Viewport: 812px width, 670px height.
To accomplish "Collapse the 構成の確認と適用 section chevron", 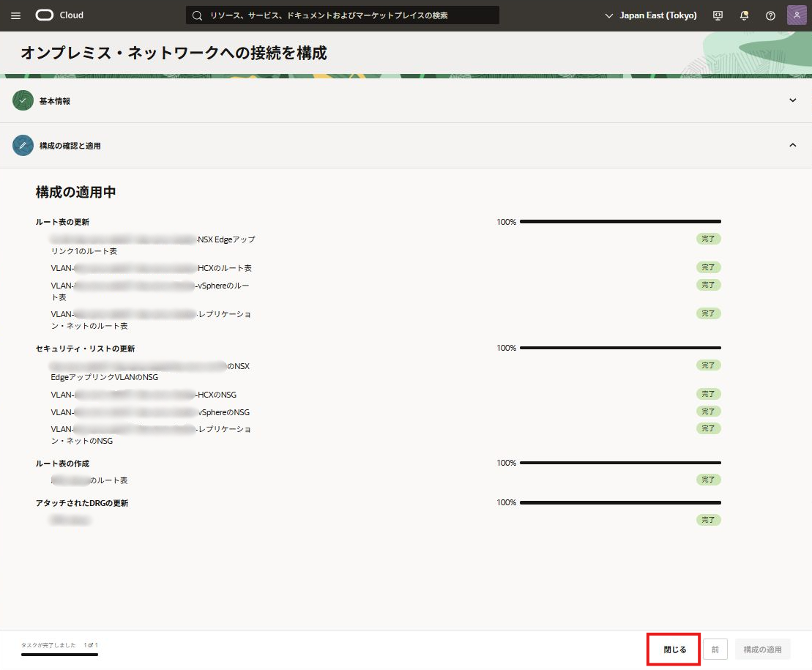I will coord(792,145).
